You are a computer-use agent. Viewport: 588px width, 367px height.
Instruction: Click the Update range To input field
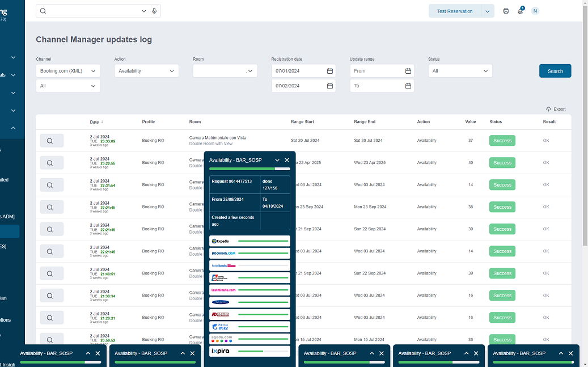click(378, 86)
